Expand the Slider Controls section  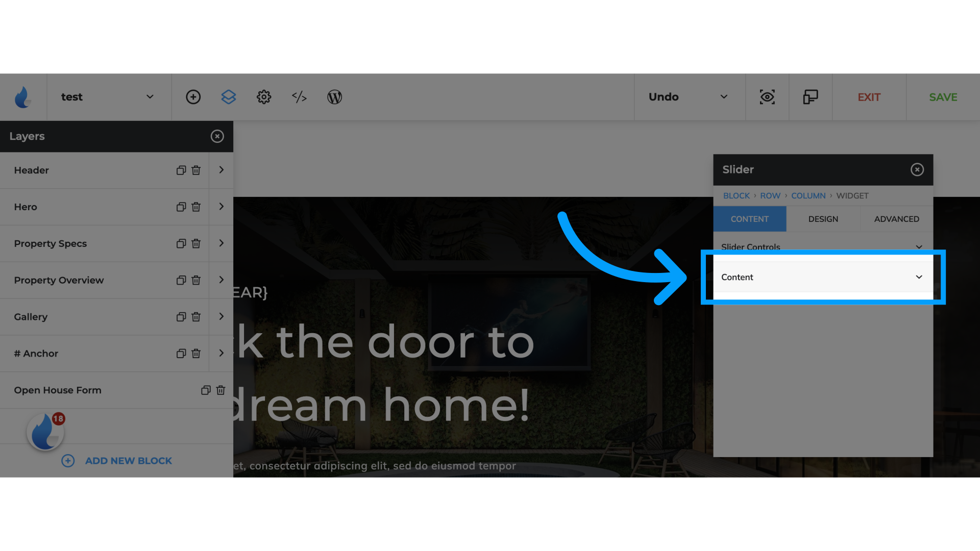pos(822,247)
